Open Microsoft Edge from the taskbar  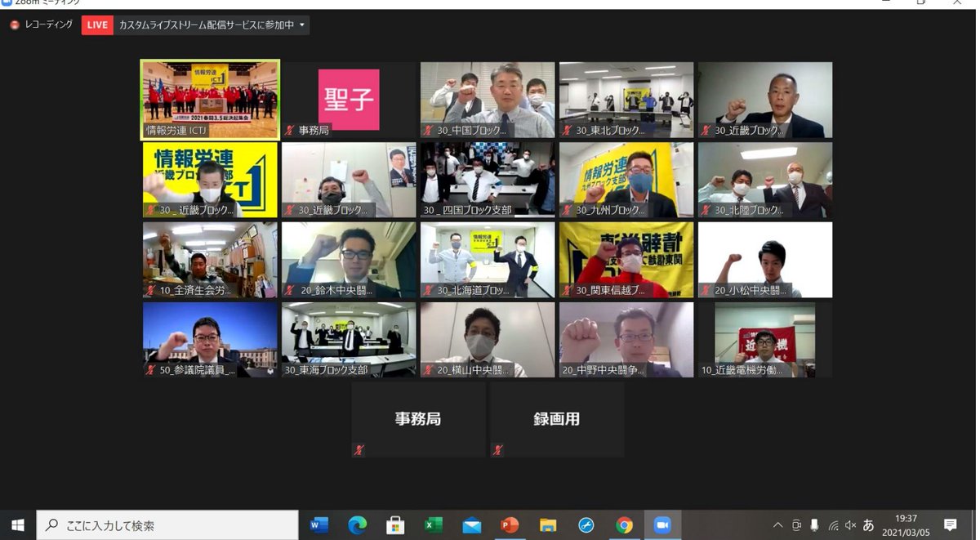[x=357, y=525]
